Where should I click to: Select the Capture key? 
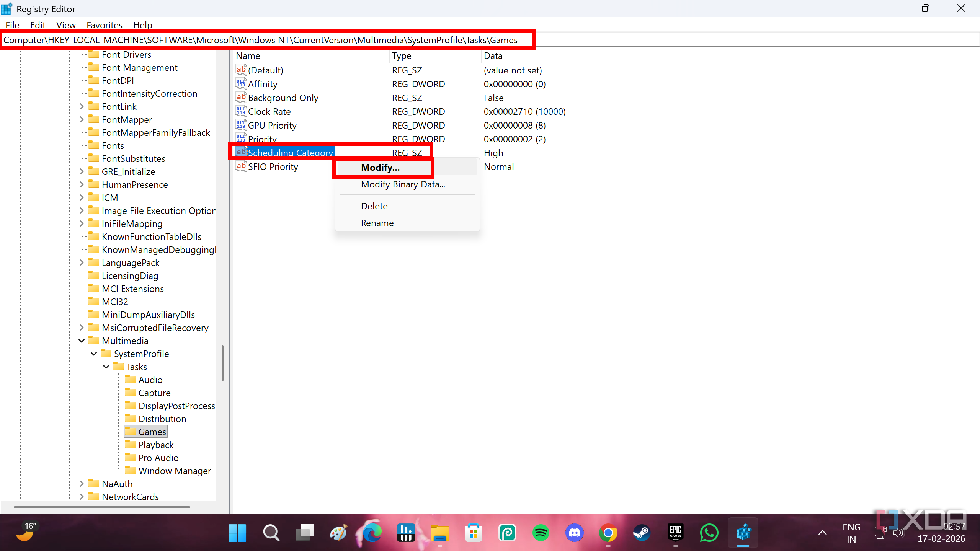tap(155, 393)
